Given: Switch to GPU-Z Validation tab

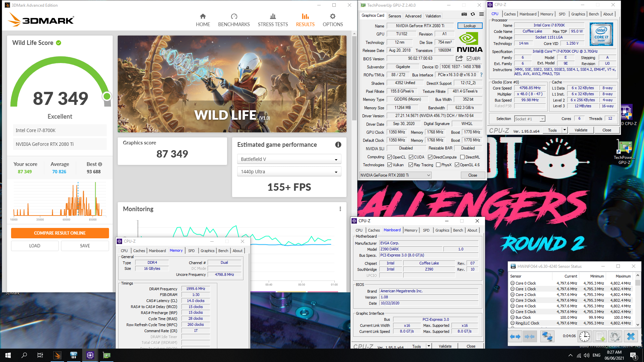Looking at the screenshot, I should click(433, 16).
